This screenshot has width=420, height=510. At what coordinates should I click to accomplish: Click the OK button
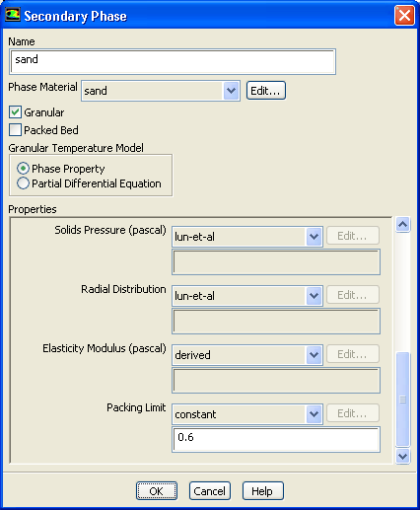[x=157, y=491]
